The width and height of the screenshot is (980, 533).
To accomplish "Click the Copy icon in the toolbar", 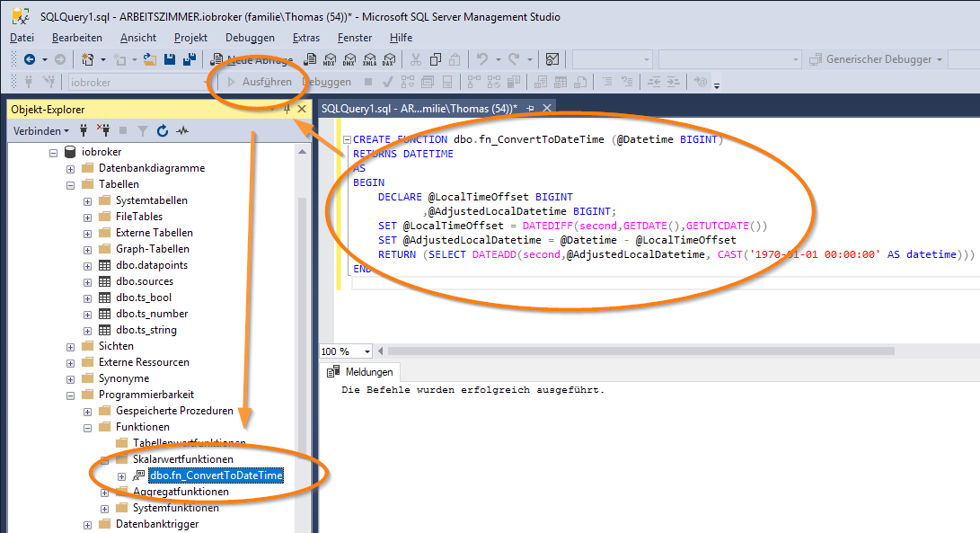I will point(436,59).
